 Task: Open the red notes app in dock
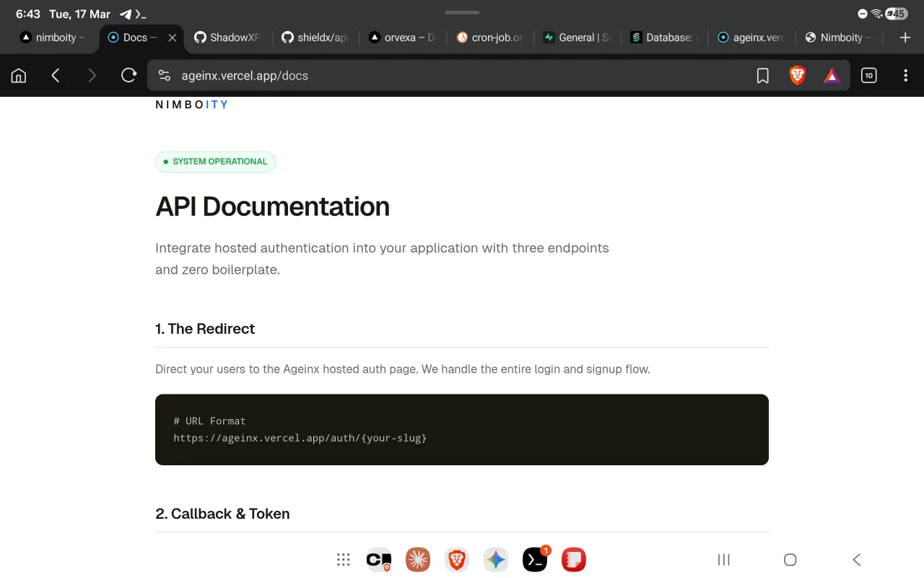(574, 559)
